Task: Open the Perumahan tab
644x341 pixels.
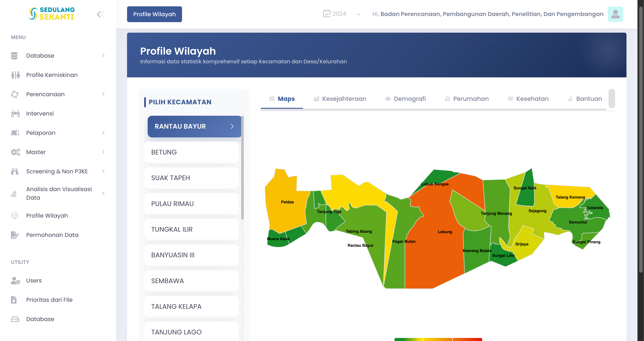Action: tap(467, 99)
